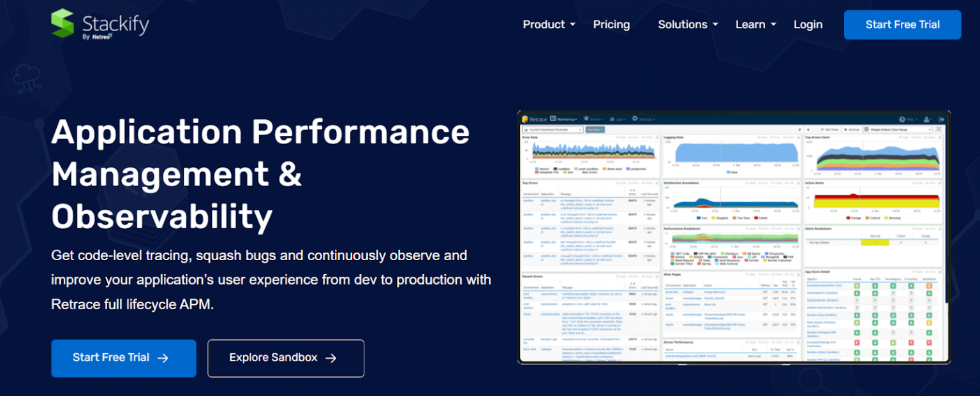Image resolution: width=980 pixels, height=396 pixels.
Task: Open Logs using the log icon in header
Action: (612, 119)
